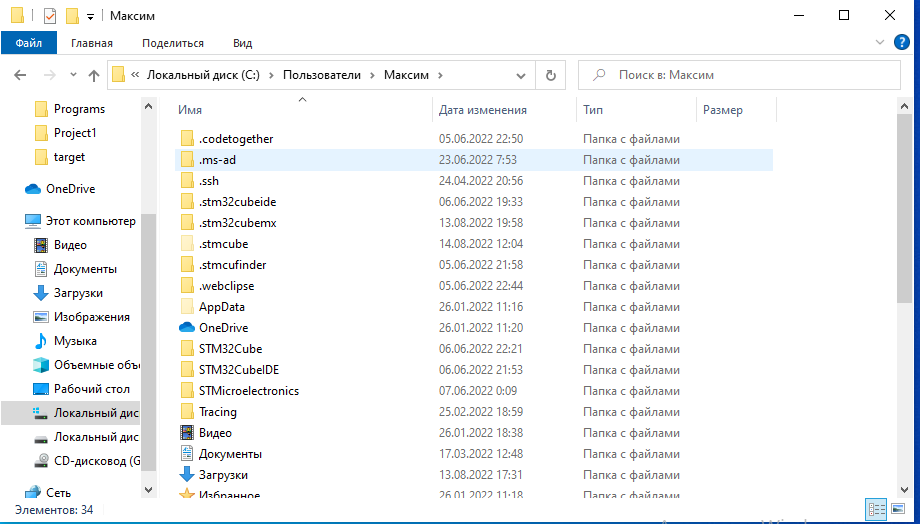Screen dimensions: 920x524
Task: Switch to the Вид ribbon tab
Action: pyautogui.click(x=242, y=43)
